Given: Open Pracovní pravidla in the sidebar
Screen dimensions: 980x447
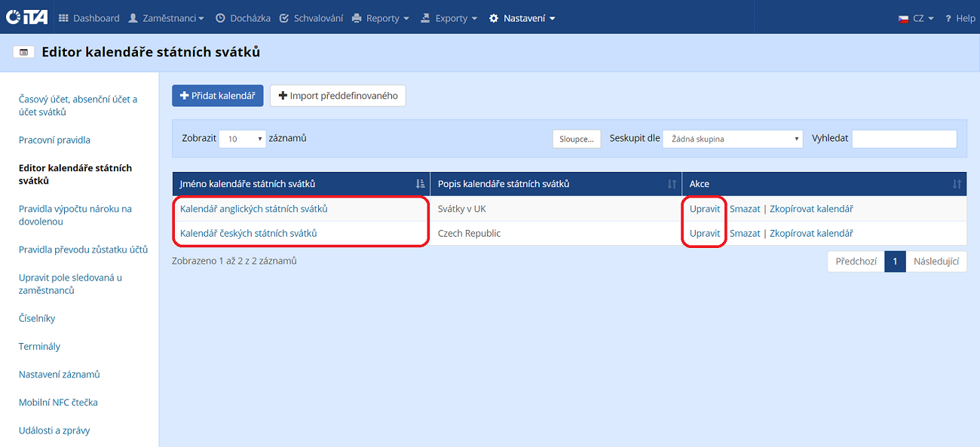Looking at the screenshot, I should [54, 140].
